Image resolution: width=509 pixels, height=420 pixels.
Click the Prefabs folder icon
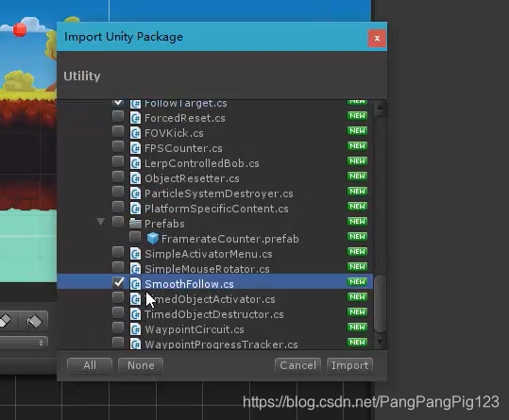click(135, 224)
